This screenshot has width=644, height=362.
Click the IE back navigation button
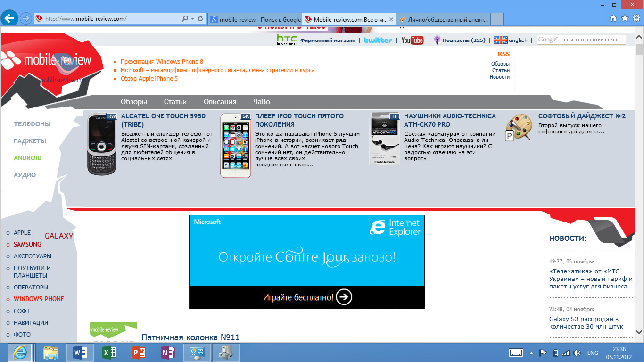point(9,18)
